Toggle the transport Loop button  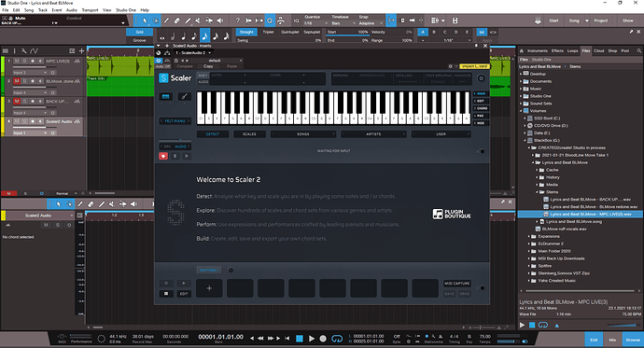[337, 338]
